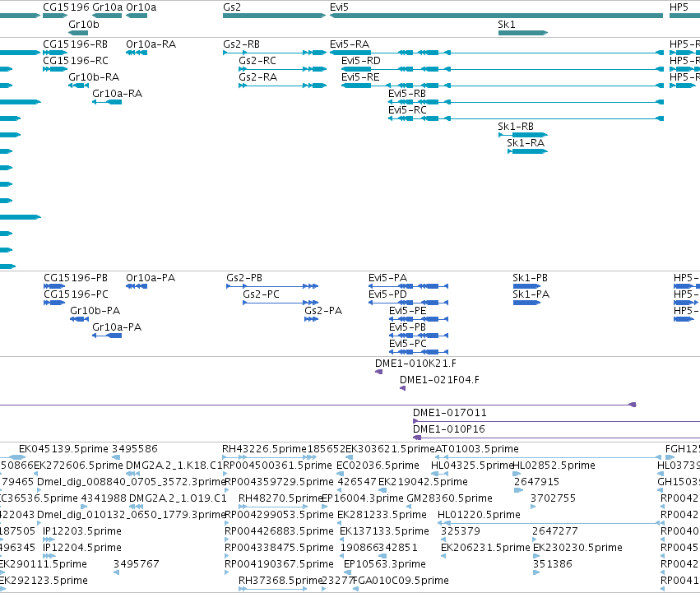Screen dimensions: 700x593
Task: Click the Evi5-PE protein feature
Action: [419, 319]
